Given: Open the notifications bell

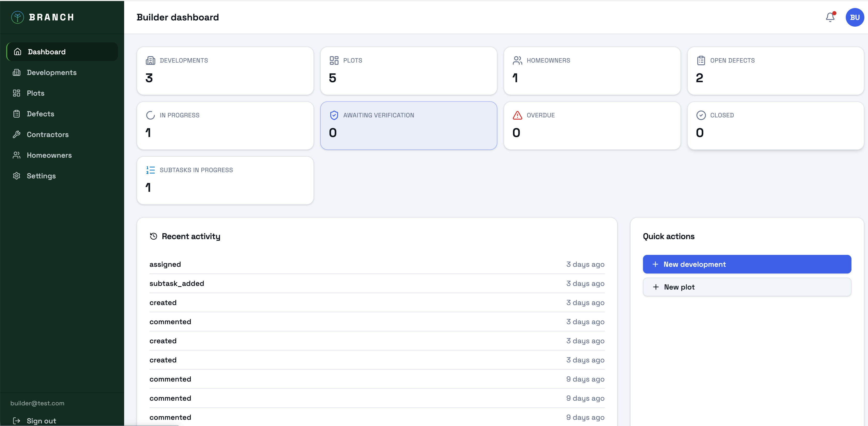Looking at the screenshot, I should (x=830, y=17).
